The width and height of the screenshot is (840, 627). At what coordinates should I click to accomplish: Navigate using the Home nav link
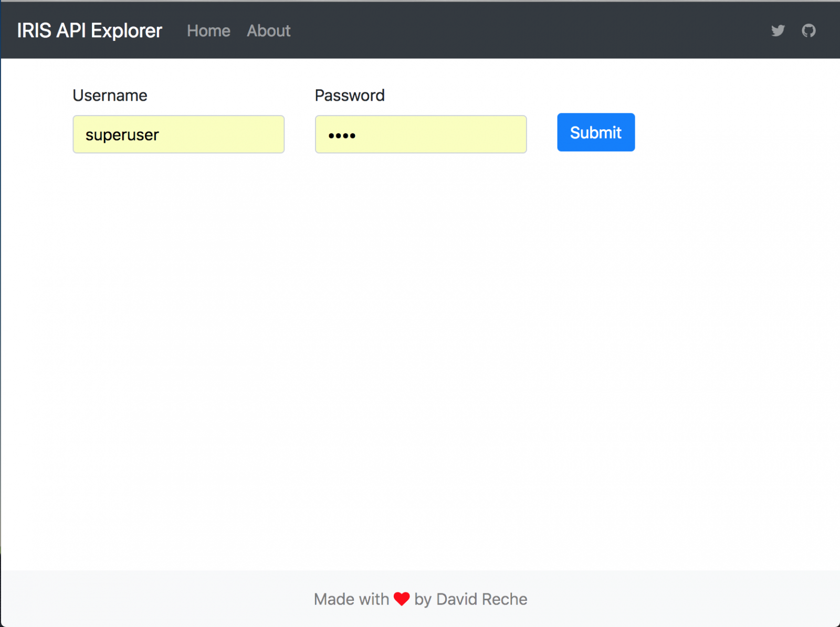pos(208,31)
